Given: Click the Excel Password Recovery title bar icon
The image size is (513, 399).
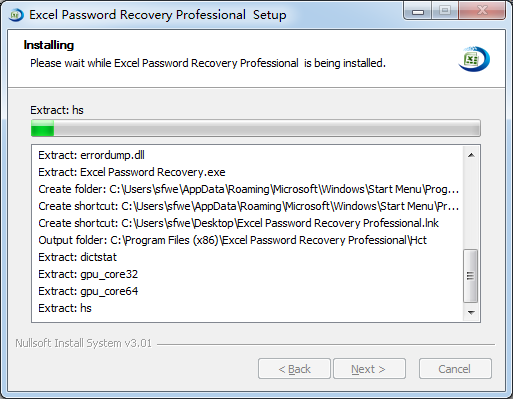Looking at the screenshot, I should [16, 15].
